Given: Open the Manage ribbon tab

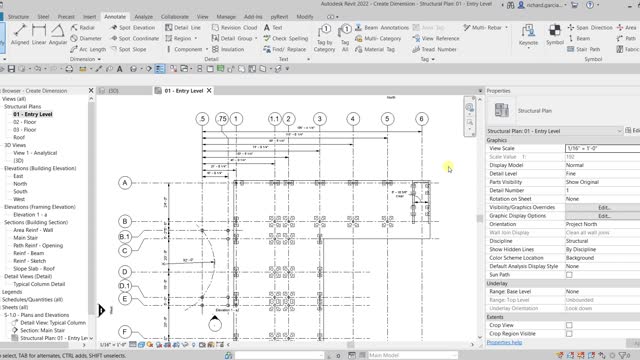Looking at the screenshot, I should pyautogui.click(x=226, y=17).
